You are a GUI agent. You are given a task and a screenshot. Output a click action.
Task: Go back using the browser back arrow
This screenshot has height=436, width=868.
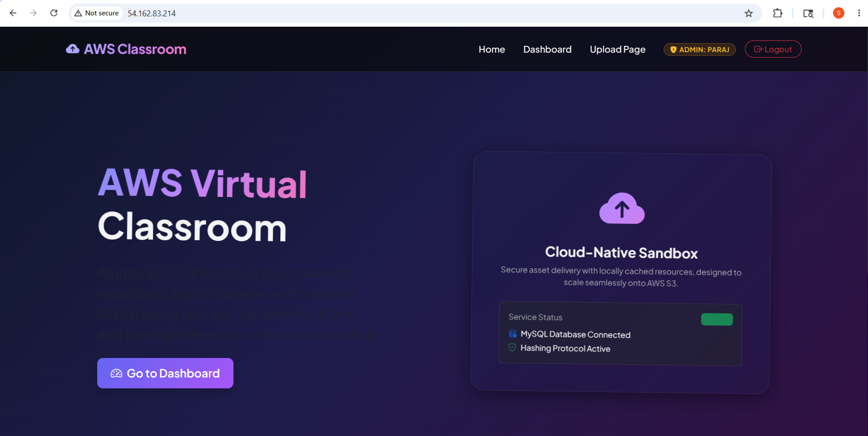(x=13, y=13)
